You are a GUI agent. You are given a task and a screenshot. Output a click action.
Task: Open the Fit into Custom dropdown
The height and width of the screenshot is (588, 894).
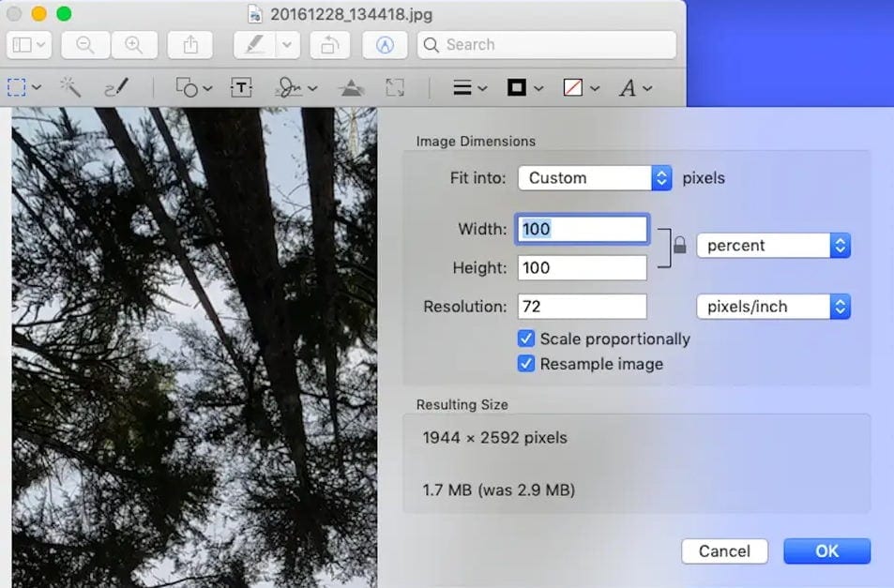[595, 177]
